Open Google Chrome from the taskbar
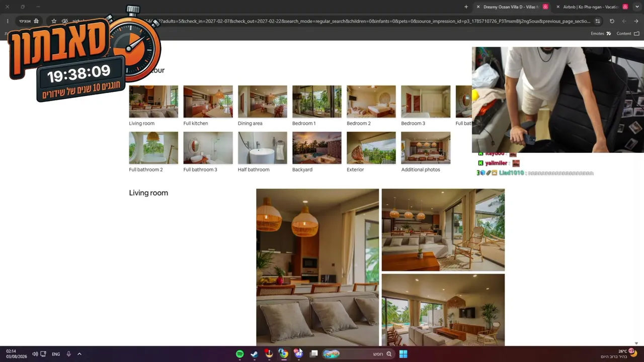The width and height of the screenshot is (644, 362). point(284,354)
